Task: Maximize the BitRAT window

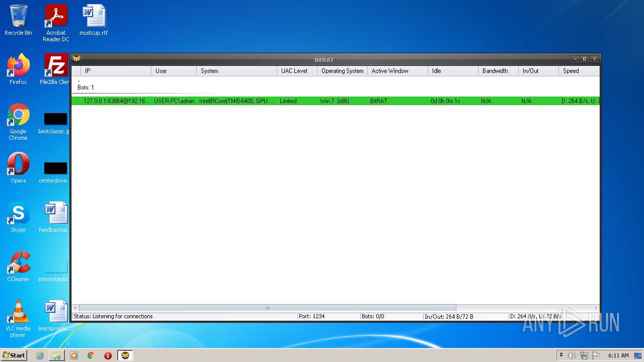Action: (x=585, y=59)
